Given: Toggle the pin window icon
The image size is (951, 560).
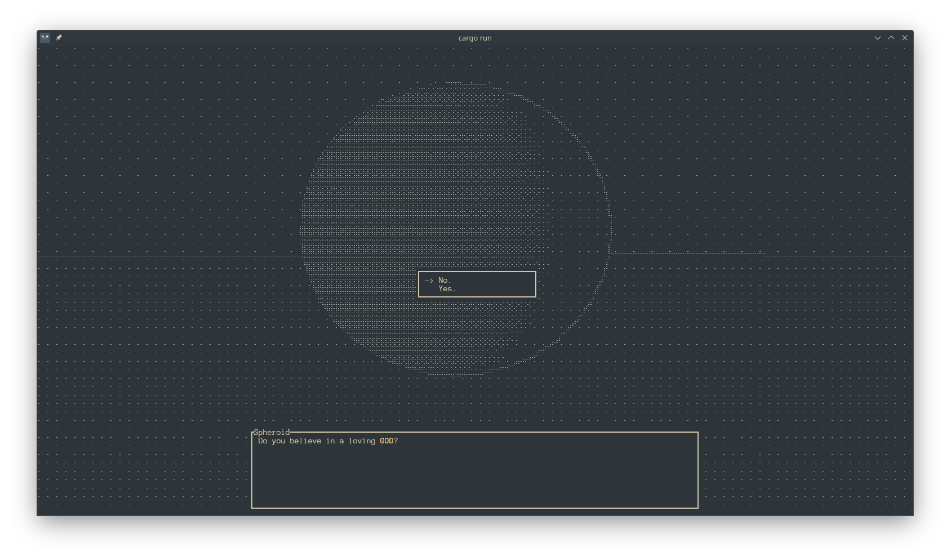Looking at the screenshot, I should [x=59, y=38].
